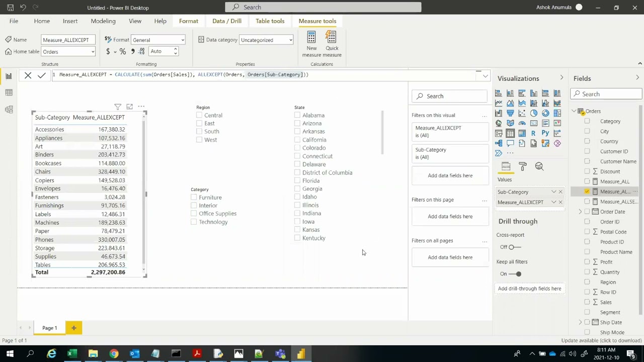Collapse the Fields pane arrow
The height and width of the screenshot is (362, 644).
pyautogui.click(x=637, y=78)
